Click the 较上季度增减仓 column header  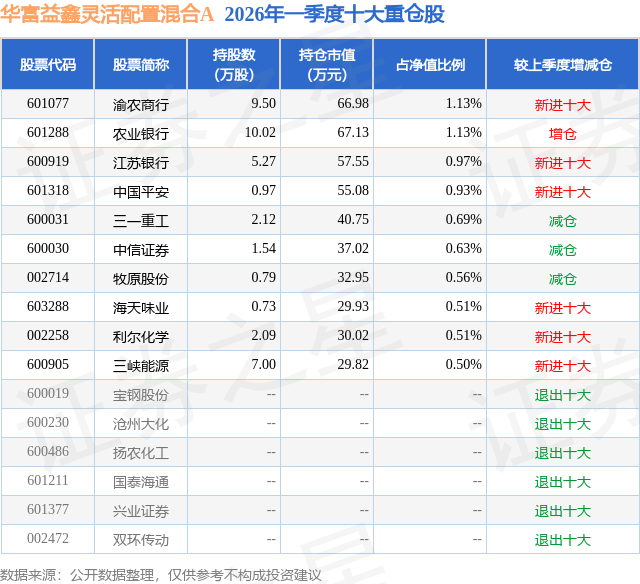coord(563,65)
